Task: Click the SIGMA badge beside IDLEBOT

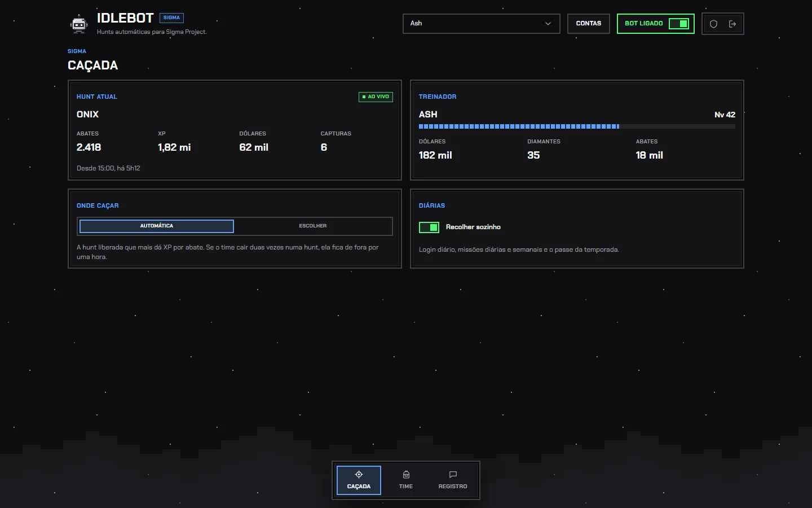Action: [x=171, y=18]
